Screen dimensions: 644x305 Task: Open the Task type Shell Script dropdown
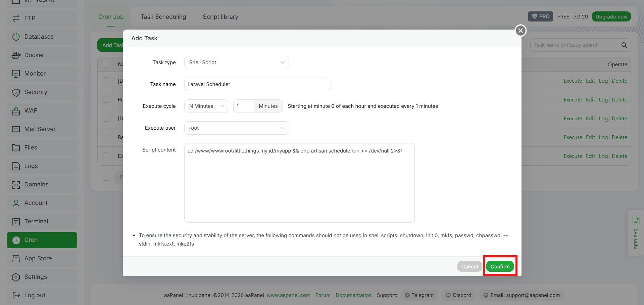tap(237, 62)
